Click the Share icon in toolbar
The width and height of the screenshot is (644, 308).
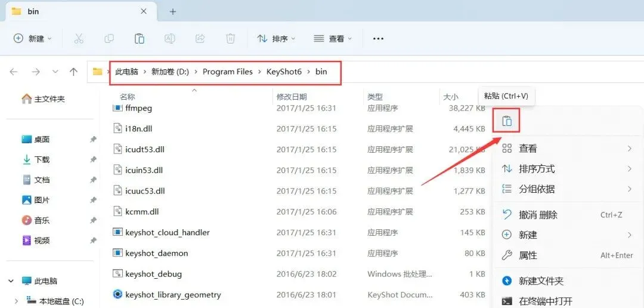[200, 39]
